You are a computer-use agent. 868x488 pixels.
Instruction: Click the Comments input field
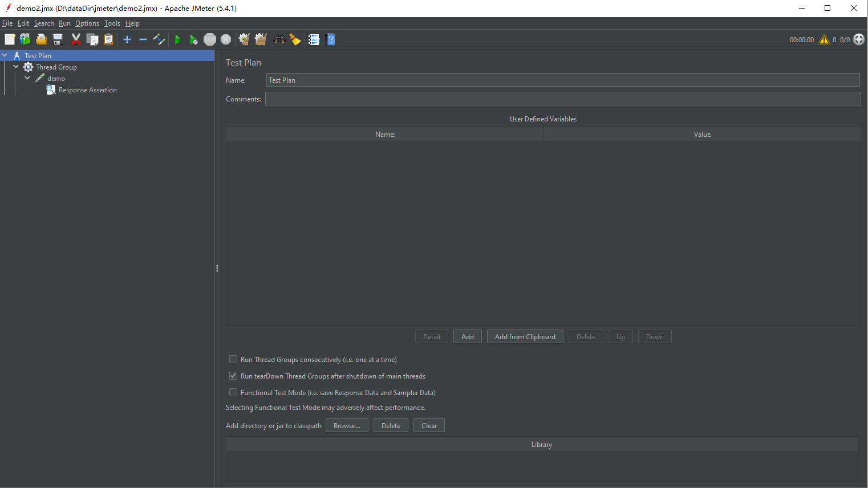(563, 99)
